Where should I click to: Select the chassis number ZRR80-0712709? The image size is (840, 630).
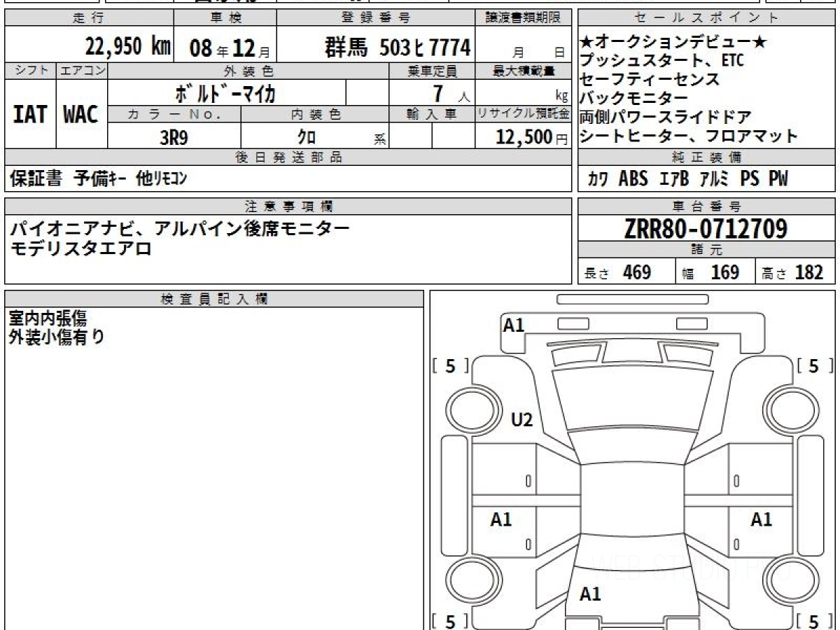coord(706,229)
